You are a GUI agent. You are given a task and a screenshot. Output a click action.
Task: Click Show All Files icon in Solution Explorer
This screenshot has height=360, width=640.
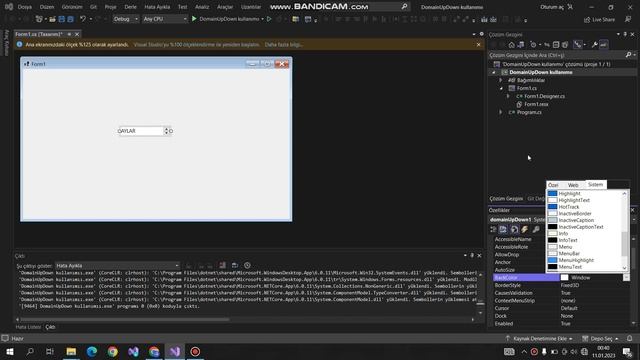click(x=565, y=45)
